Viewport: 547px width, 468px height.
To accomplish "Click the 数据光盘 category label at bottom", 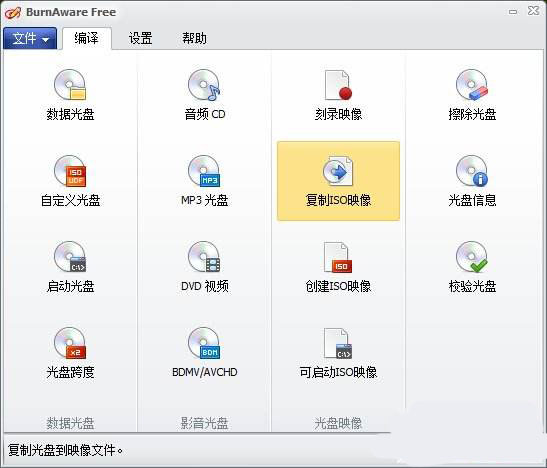I will 70,423.
